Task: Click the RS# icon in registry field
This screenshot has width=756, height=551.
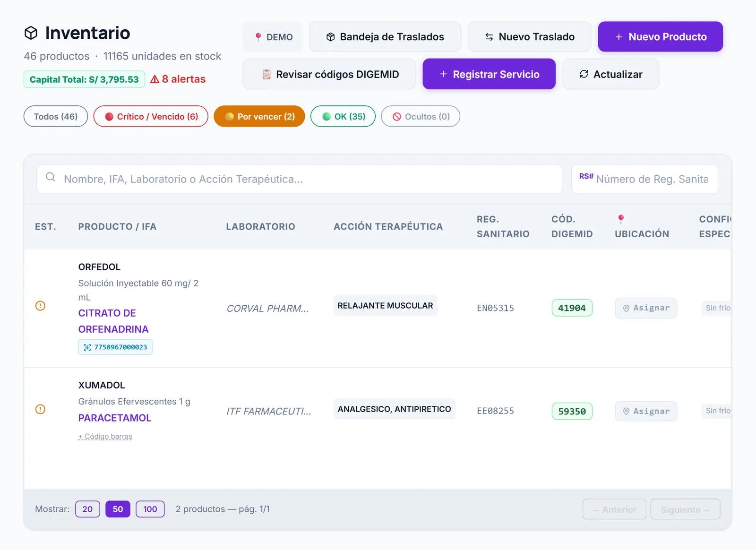Action: coord(586,176)
